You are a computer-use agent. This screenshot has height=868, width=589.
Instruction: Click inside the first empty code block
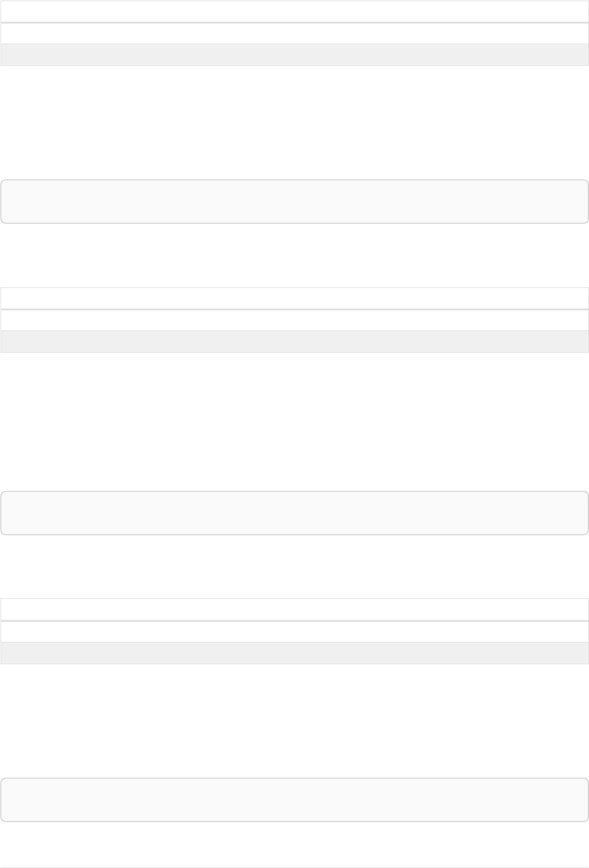[294, 201]
